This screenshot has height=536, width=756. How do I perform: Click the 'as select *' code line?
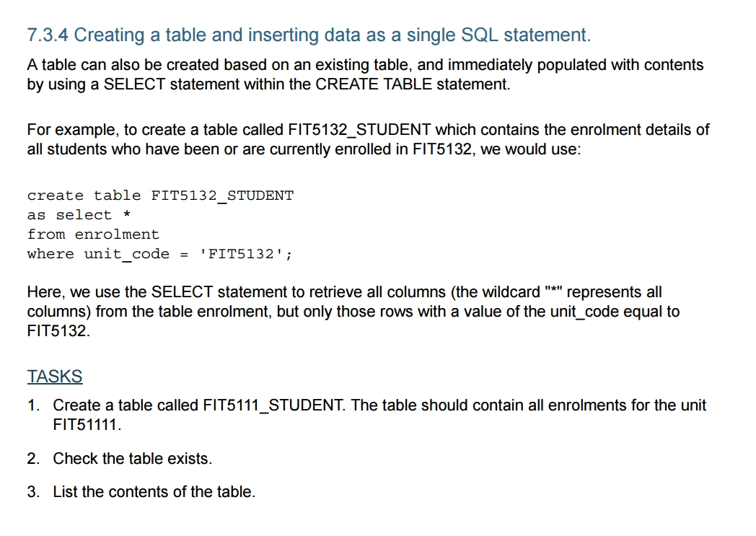(x=79, y=215)
